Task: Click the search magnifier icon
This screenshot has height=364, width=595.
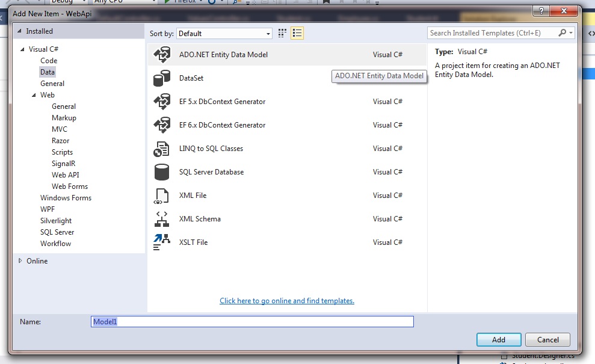Action: coord(562,33)
